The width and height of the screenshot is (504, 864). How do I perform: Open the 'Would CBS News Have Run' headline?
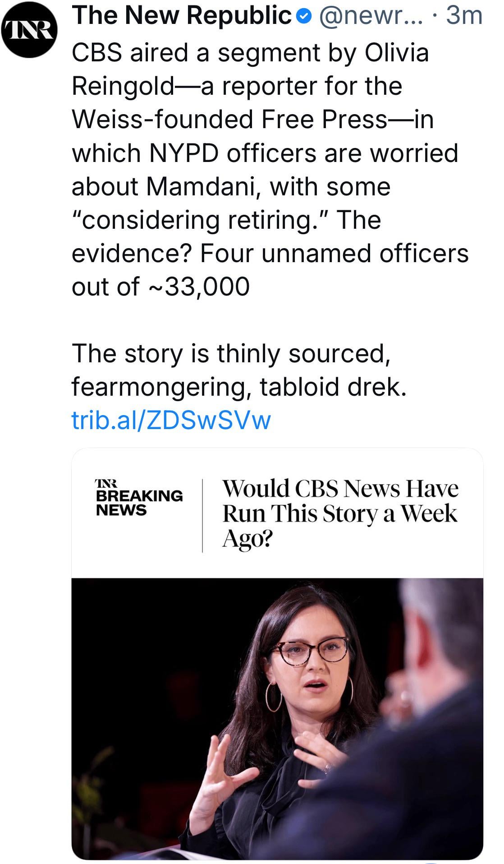pos(340,513)
